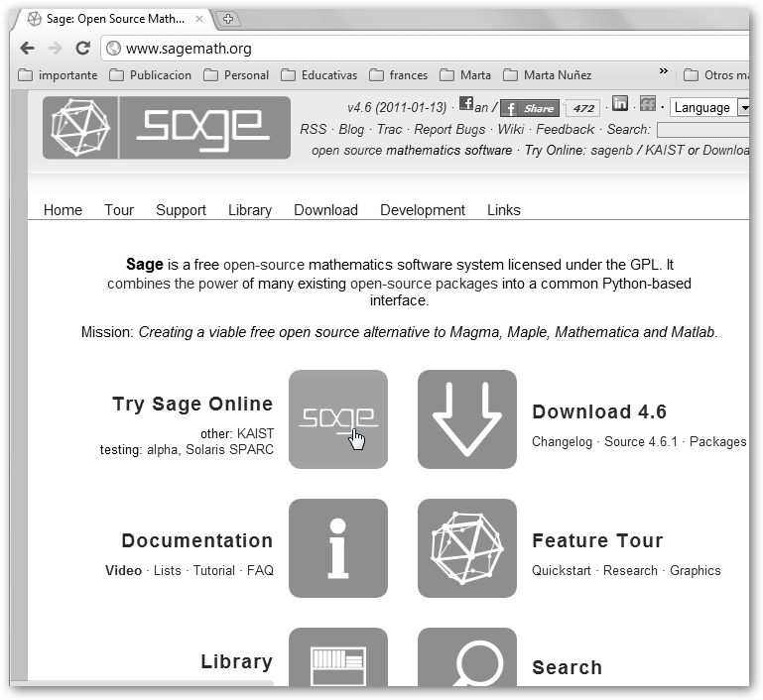Open a new browser tab

[x=227, y=19]
